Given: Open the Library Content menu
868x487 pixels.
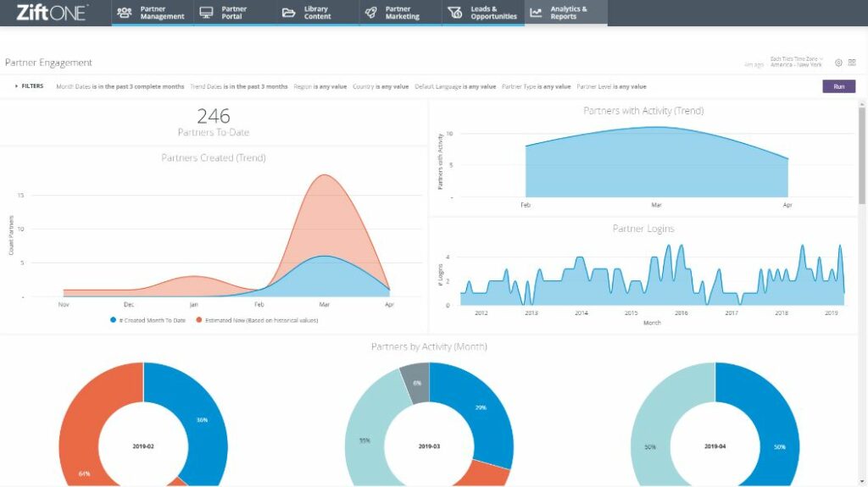Looking at the screenshot, I should tap(317, 13).
